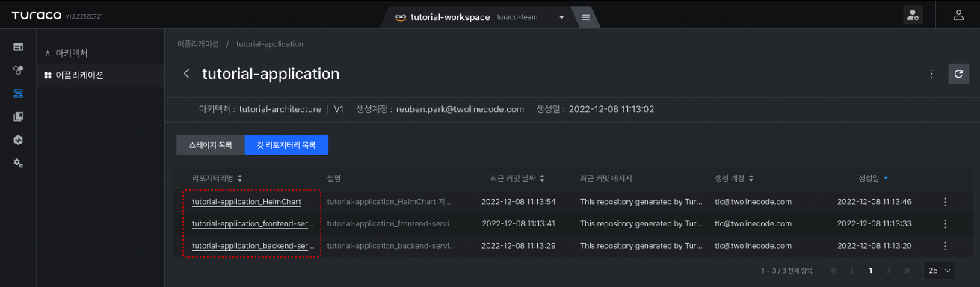
Task: Open the hamburger menu beside workspace selector
Action: click(585, 17)
